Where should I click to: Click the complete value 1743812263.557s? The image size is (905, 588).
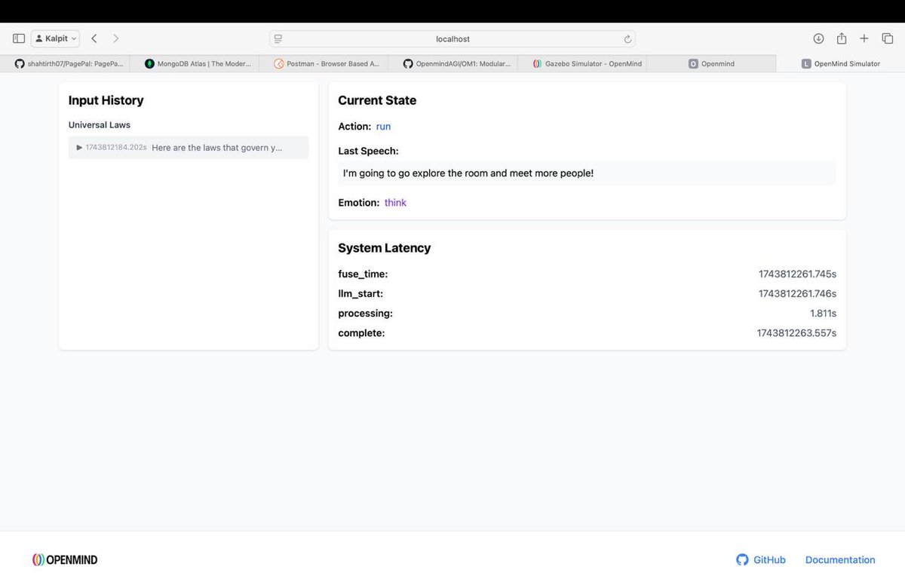796,333
